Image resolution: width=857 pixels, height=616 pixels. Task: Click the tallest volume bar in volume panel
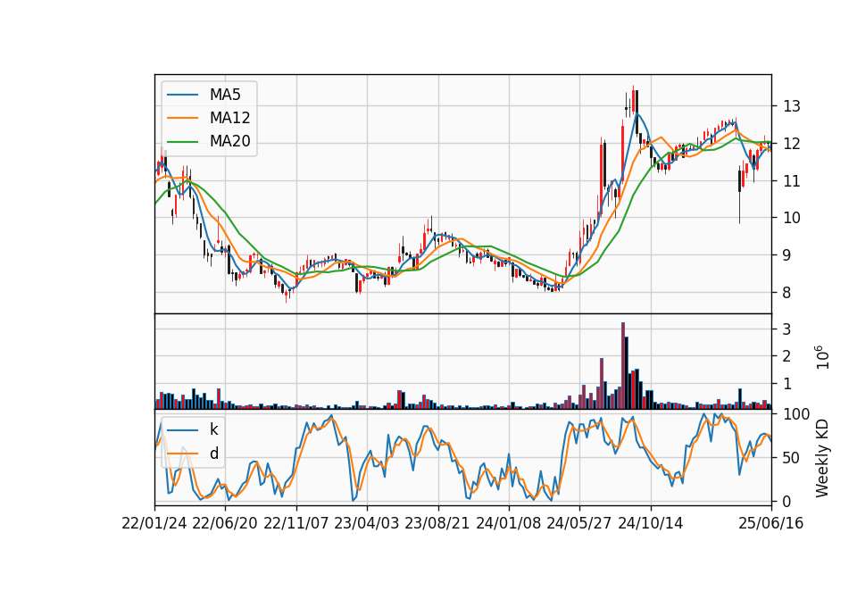(x=623, y=366)
